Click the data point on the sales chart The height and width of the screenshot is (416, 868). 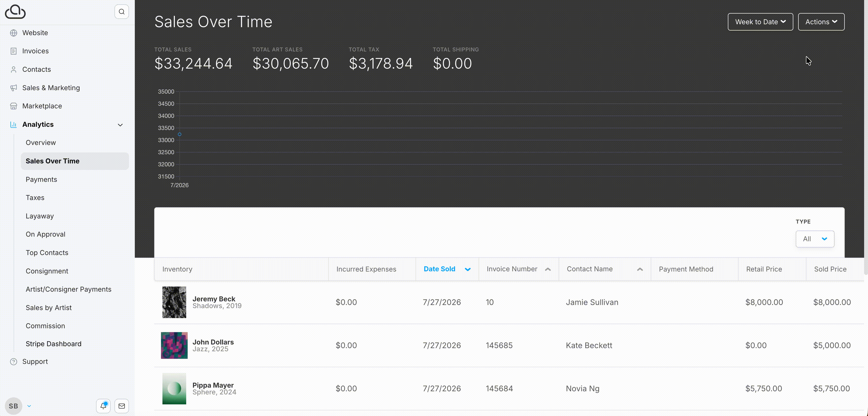click(180, 134)
